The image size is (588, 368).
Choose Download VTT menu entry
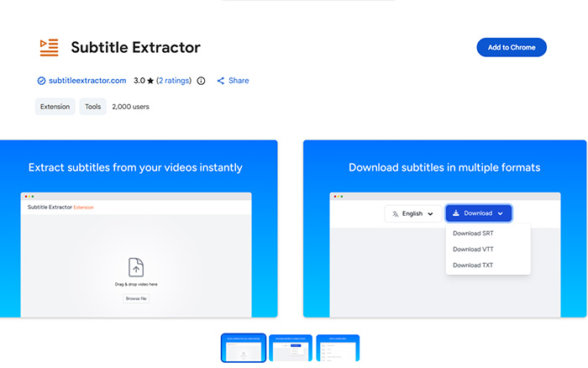473,249
